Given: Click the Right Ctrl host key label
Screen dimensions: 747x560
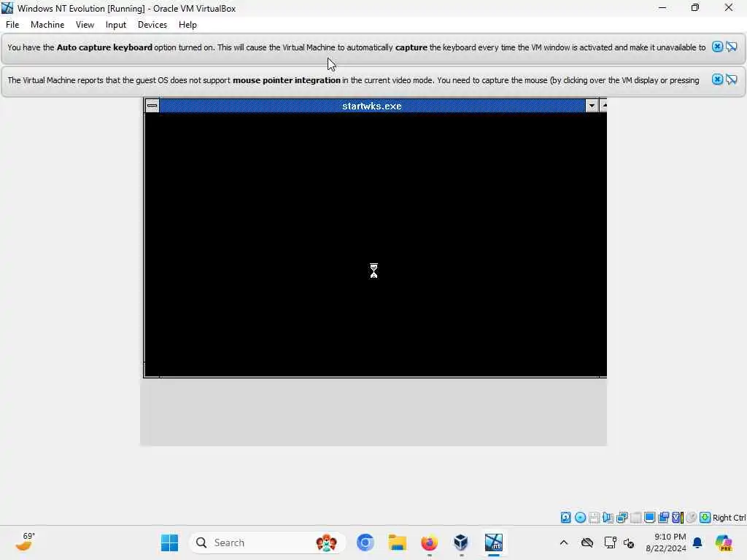Looking at the screenshot, I should coord(729,518).
